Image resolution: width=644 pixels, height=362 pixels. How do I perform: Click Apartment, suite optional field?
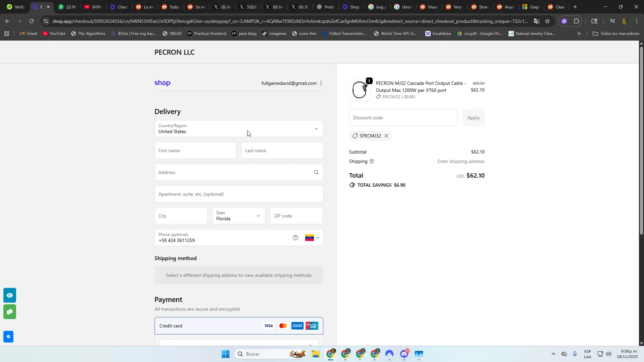[239, 194]
